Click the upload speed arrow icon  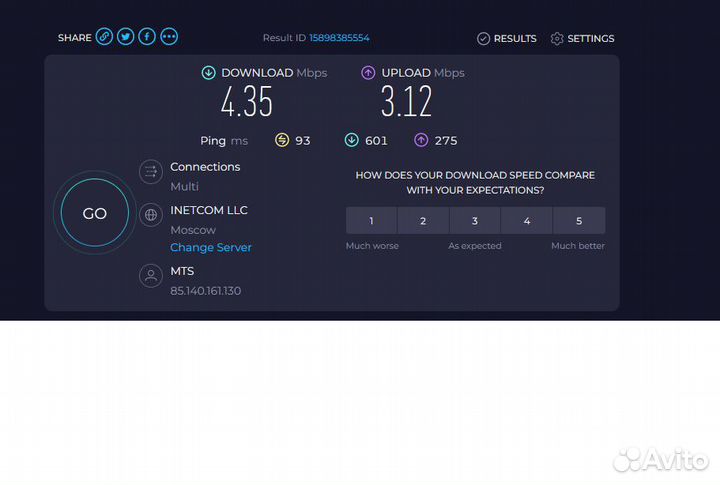[368, 72]
